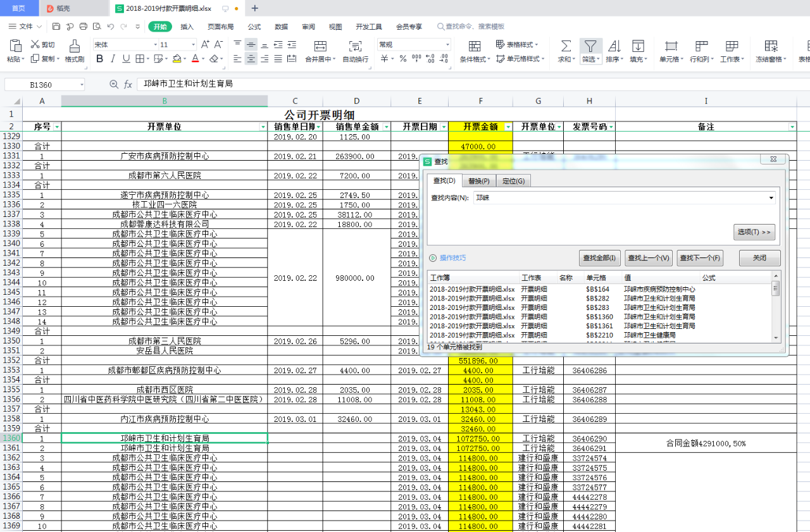The height and width of the screenshot is (532, 810).
Task: Click the merge and center (合并居中) icon
Action: 320,46
